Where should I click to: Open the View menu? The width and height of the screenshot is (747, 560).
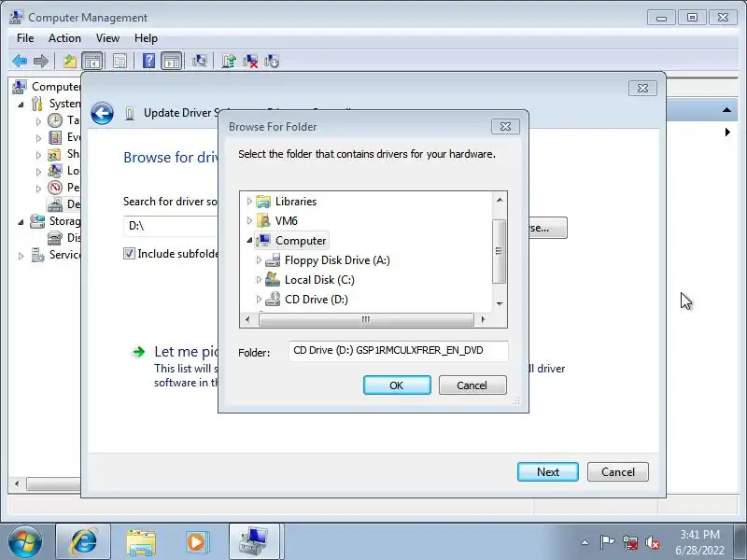click(107, 38)
